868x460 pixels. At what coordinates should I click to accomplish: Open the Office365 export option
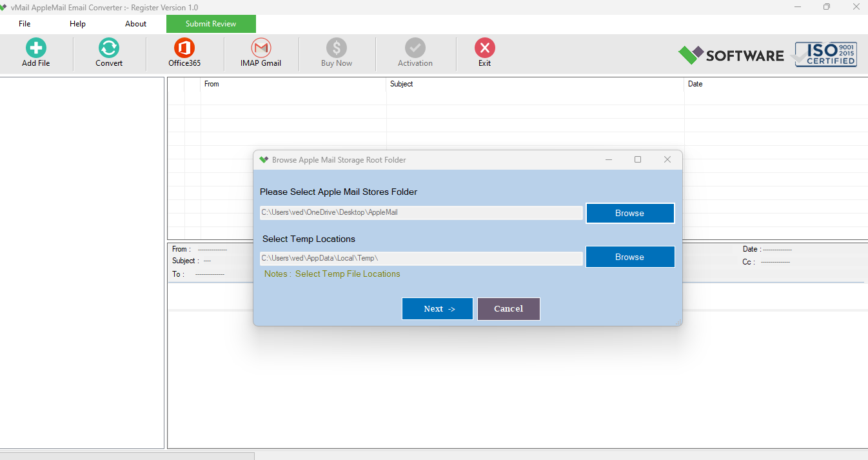(184, 48)
